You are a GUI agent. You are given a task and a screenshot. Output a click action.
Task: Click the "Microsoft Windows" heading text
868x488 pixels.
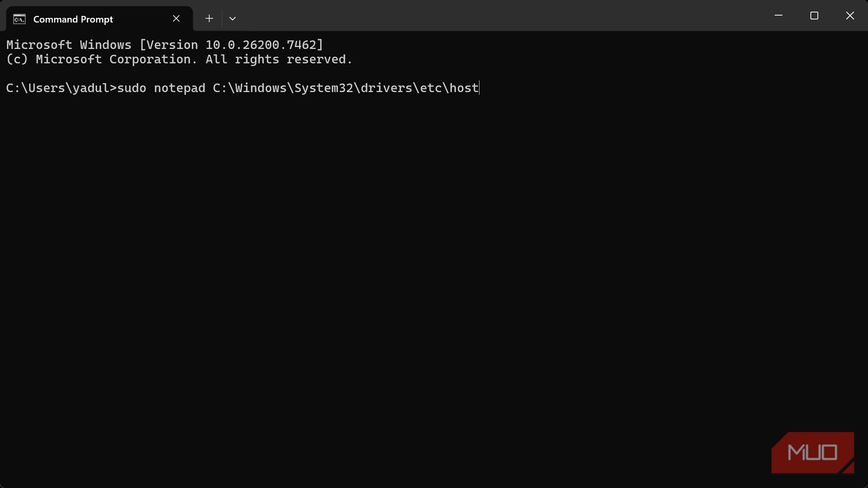click(x=69, y=45)
